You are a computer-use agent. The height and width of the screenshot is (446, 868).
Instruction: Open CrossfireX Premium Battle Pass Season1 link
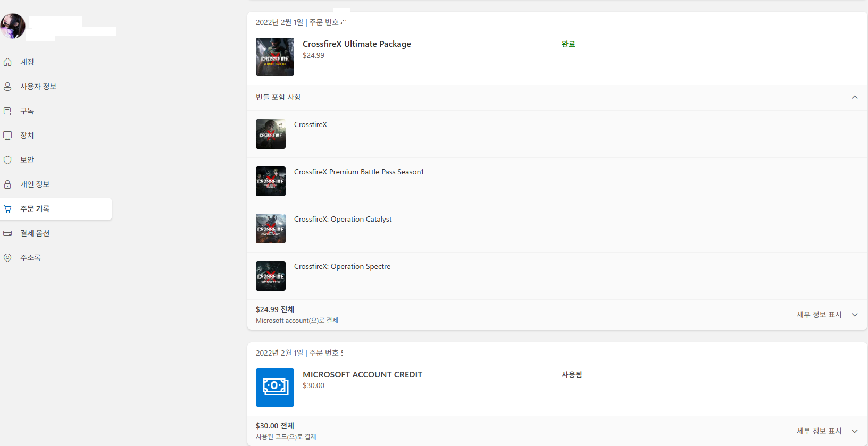[359, 172]
